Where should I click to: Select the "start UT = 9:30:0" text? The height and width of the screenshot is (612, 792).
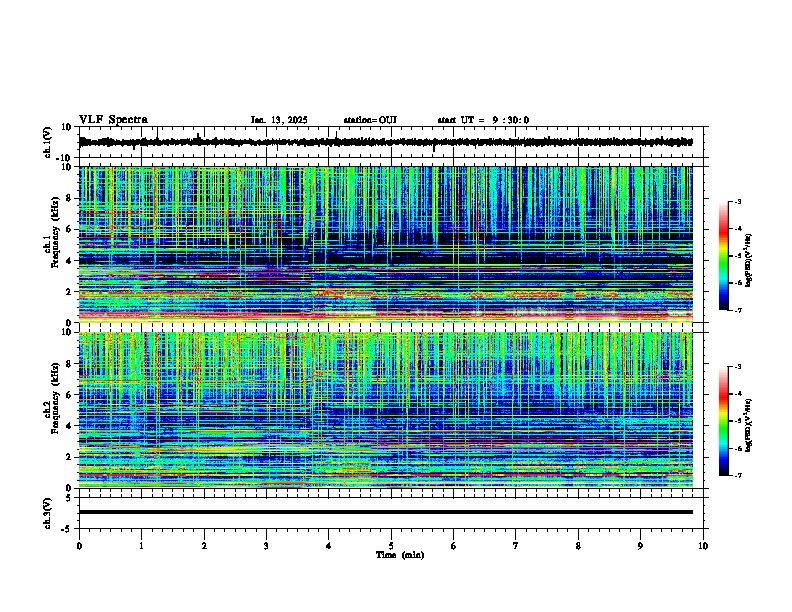pos(483,120)
